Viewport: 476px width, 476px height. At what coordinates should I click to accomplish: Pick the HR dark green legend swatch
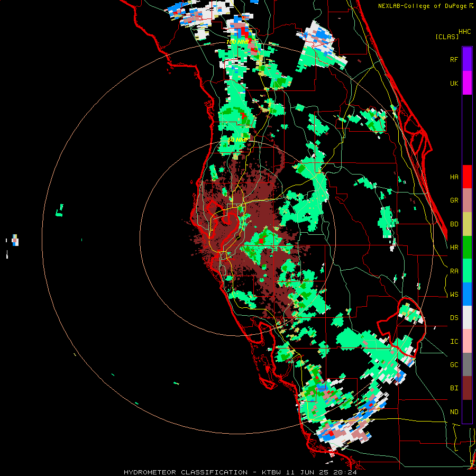(467, 247)
